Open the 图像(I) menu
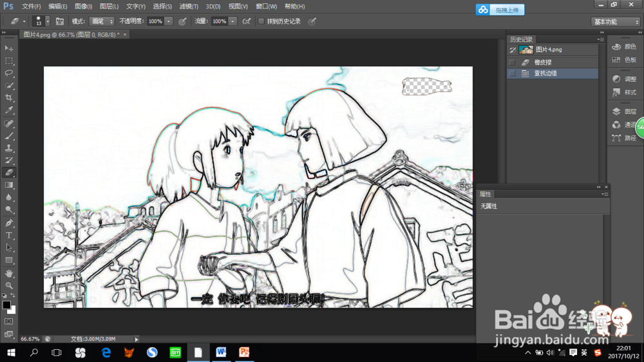Image resolution: width=644 pixels, height=362 pixels. click(83, 6)
